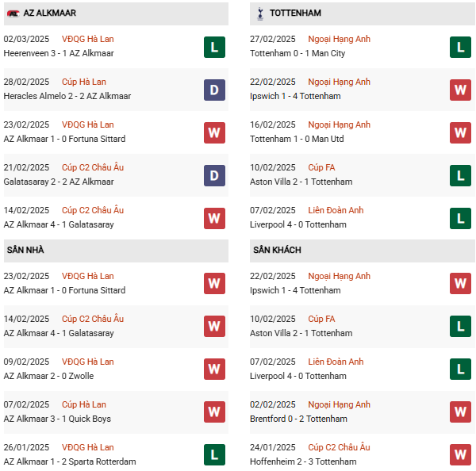476x471 pixels.
Task: Select the SÂN NHÀ section header
Action: click(25, 251)
